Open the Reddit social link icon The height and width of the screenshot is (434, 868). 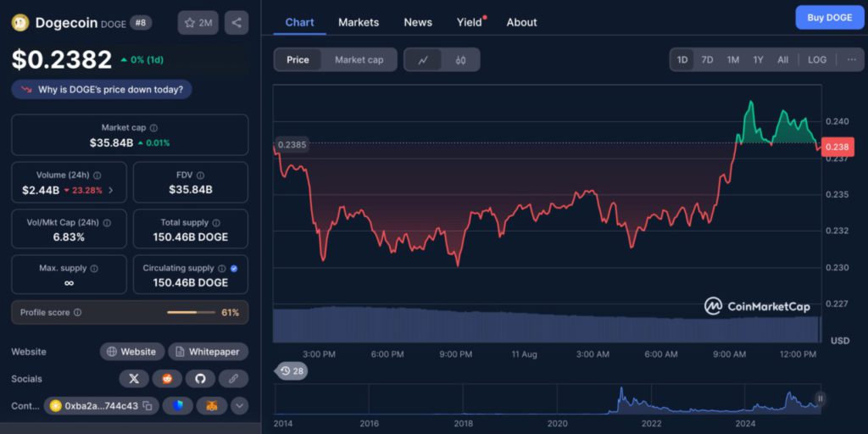[167, 379]
